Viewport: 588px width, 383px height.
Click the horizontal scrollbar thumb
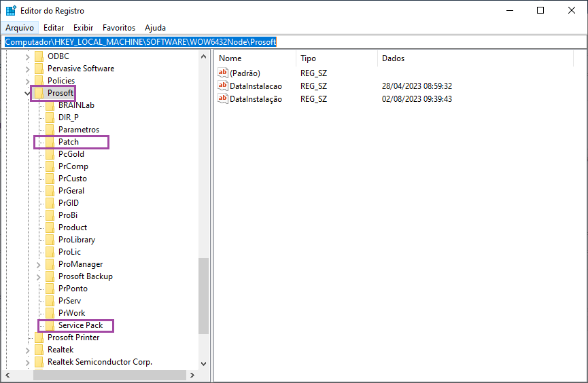(109, 375)
